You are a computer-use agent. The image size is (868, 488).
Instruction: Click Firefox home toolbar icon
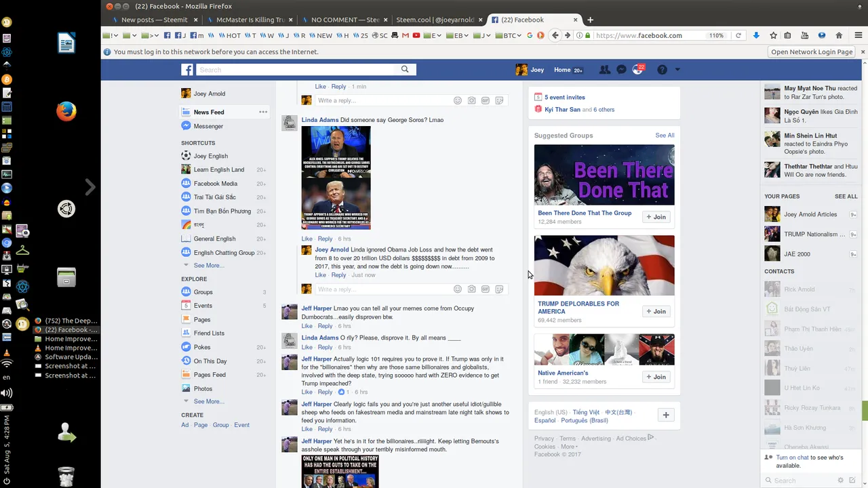(x=839, y=35)
